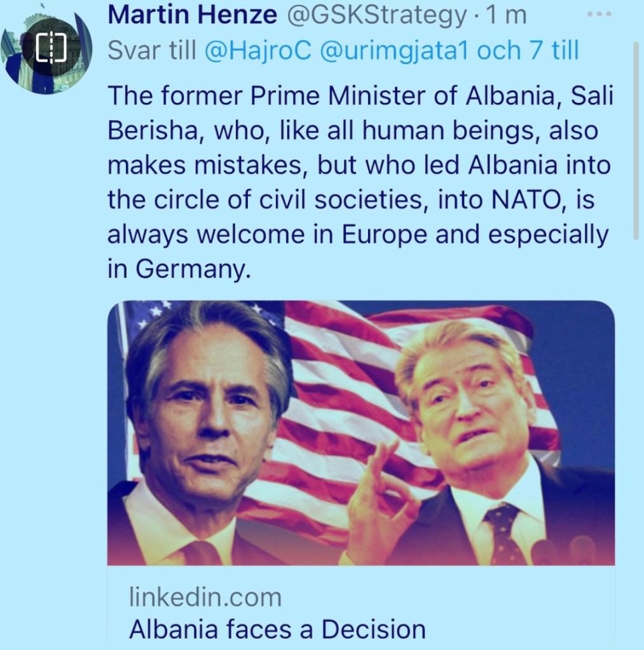
Task: Click Martin Henze's profile avatar
Action: pyautogui.click(x=48, y=51)
